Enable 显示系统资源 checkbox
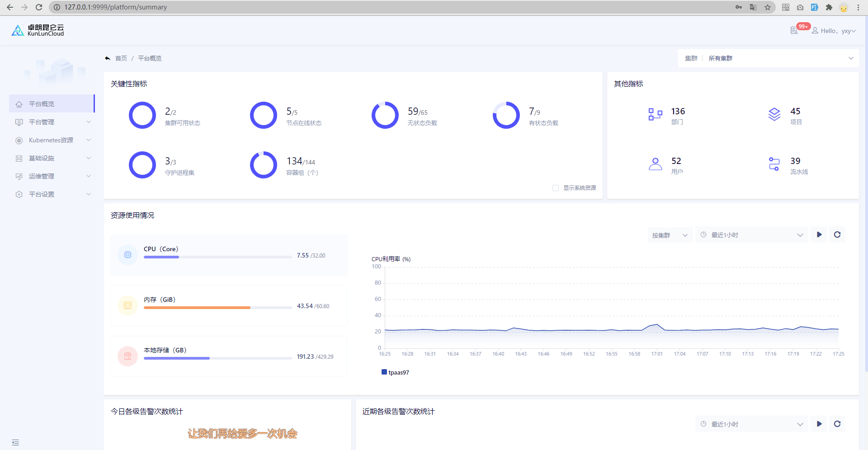 coord(556,188)
